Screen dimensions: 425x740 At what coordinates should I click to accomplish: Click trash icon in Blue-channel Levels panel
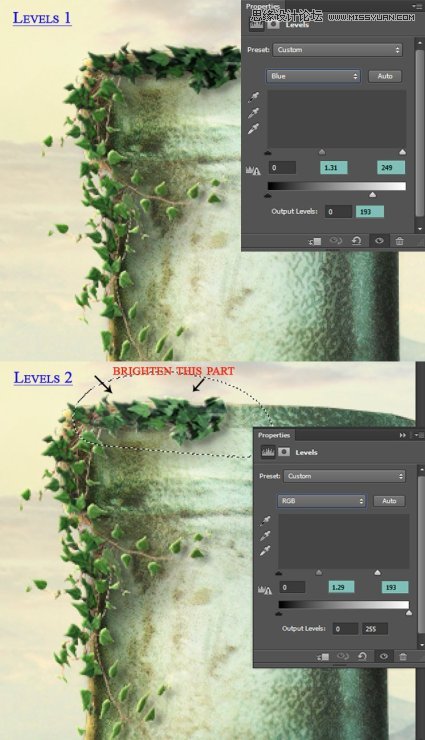(400, 241)
